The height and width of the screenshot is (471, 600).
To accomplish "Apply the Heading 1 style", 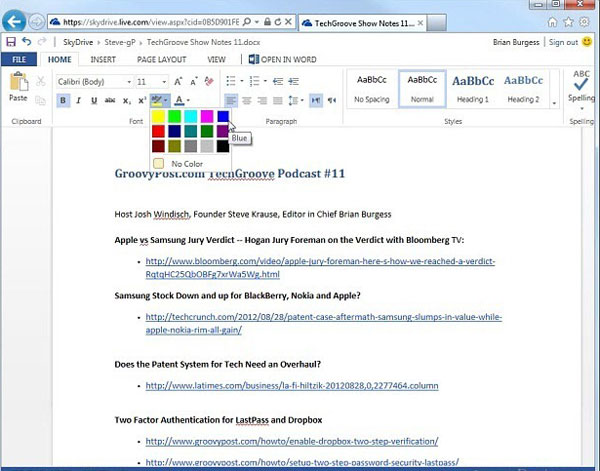I will click(473, 89).
